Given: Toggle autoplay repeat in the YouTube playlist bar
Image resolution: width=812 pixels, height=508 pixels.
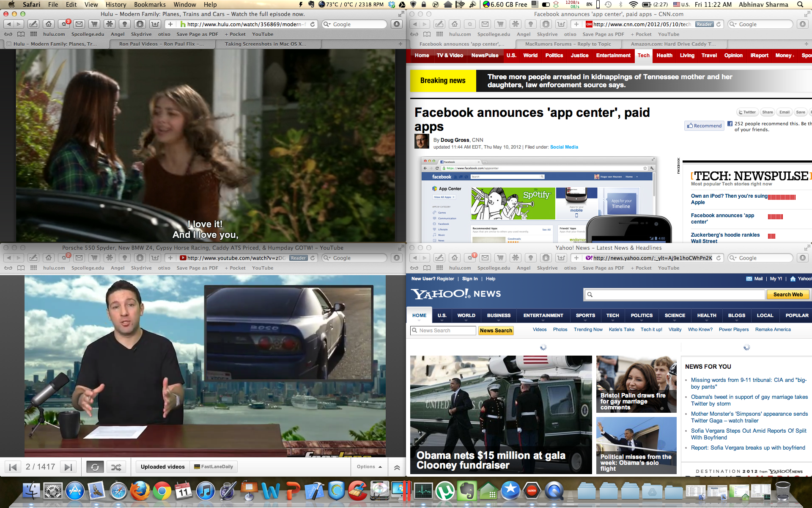Looking at the screenshot, I should [95, 467].
